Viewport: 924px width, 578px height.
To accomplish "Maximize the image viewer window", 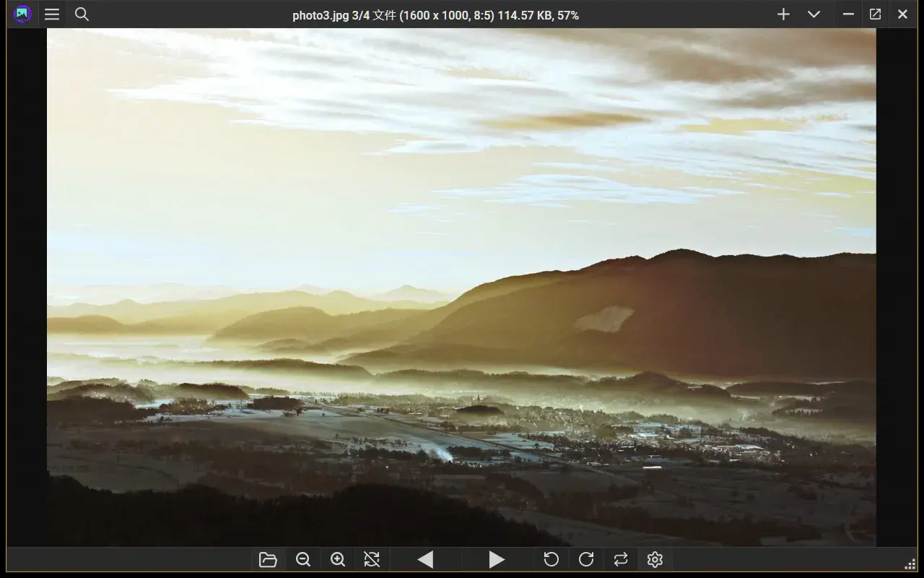I will point(875,14).
